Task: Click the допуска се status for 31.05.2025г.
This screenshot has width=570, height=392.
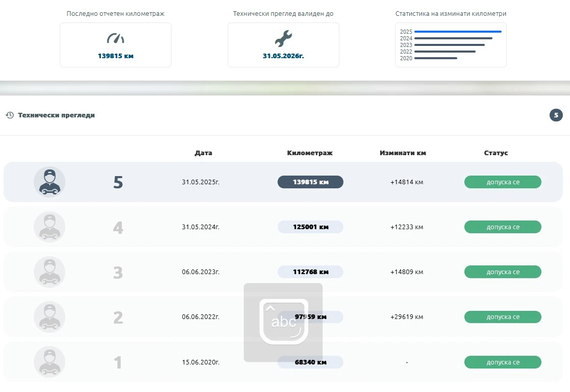Action: 502,182
